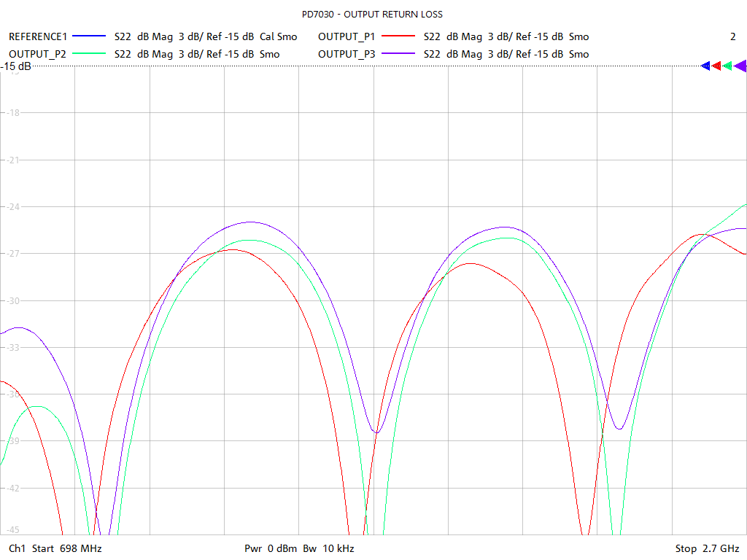Image resolution: width=747 pixels, height=560 pixels.
Task: Click the -15 dB reference level label
Action: coord(16,66)
